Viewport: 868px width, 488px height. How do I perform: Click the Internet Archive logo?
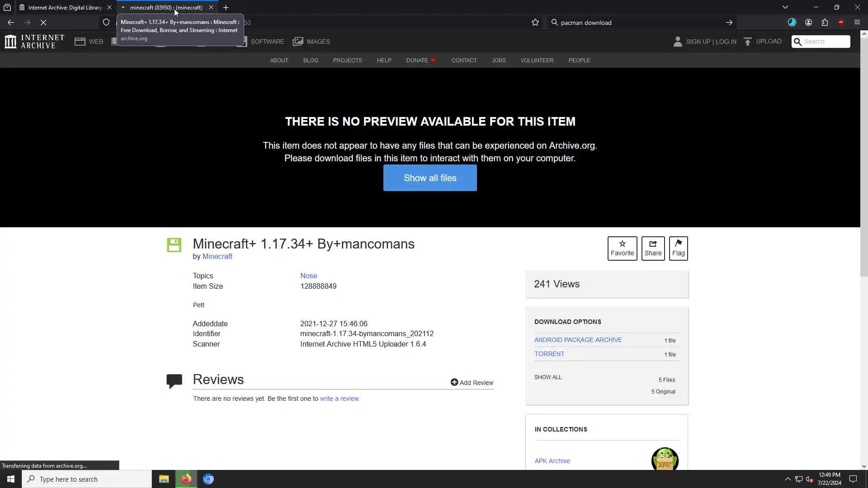(34, 42)
